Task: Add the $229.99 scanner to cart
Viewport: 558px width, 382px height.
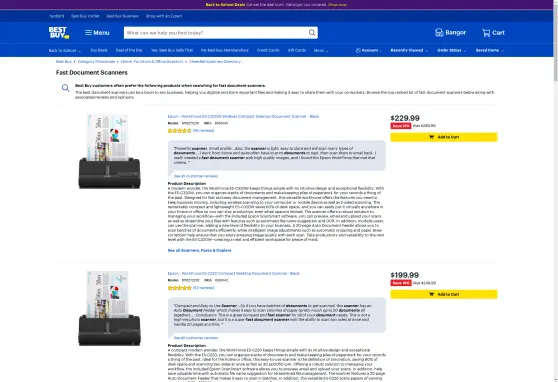Action: click(444, 137)
